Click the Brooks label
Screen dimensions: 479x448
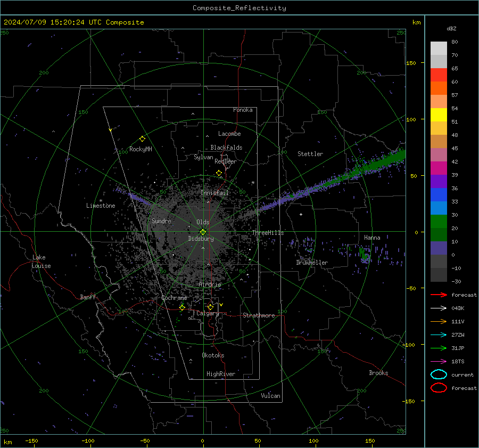378,373
